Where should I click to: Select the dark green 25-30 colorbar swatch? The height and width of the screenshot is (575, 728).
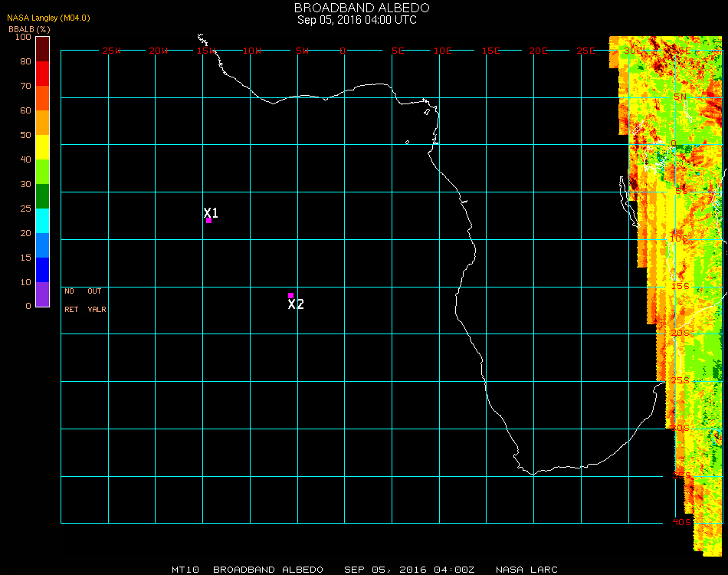(x=42, y=196)
